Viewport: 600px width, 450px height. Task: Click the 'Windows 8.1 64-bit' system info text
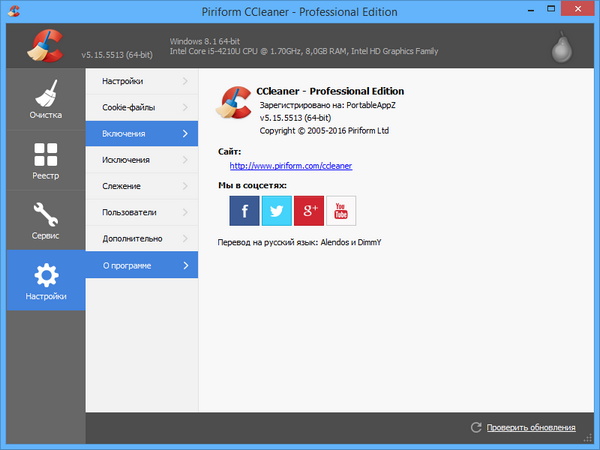(205, 41)
